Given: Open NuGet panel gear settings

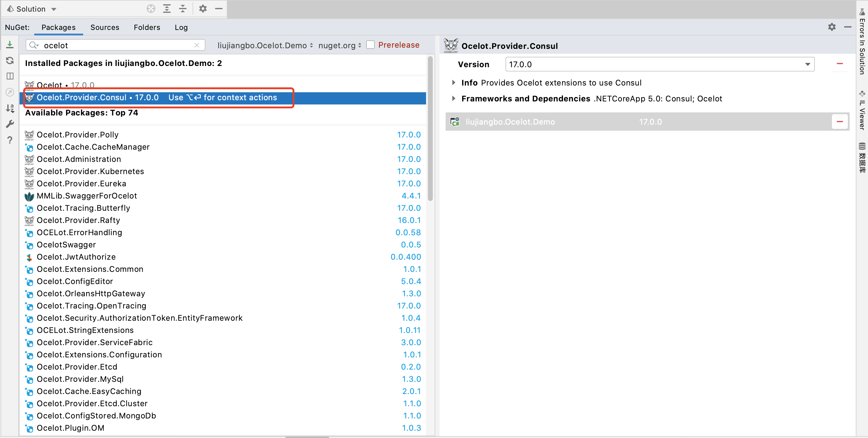Looking at the screenshot, I should point(832,27).
